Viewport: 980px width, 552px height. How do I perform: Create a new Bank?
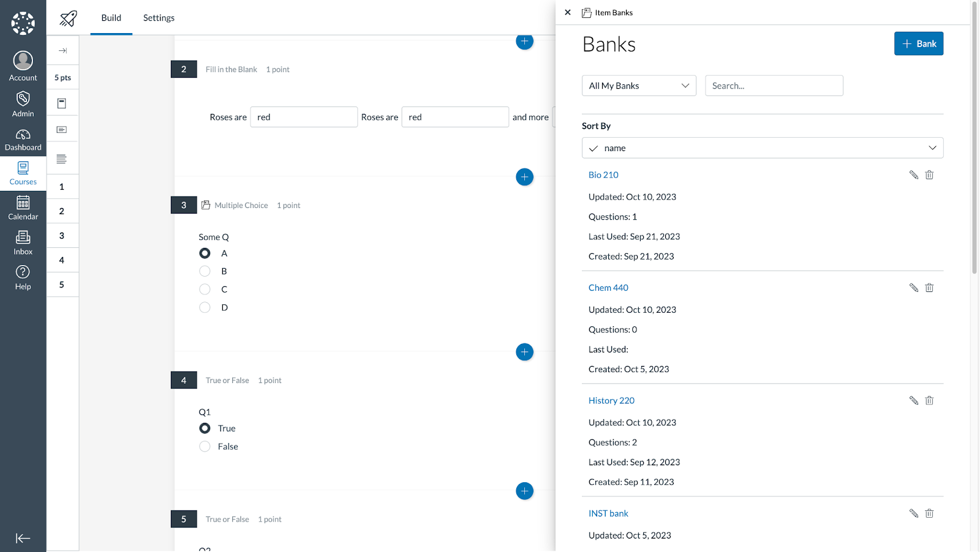[x=919, y=43]
